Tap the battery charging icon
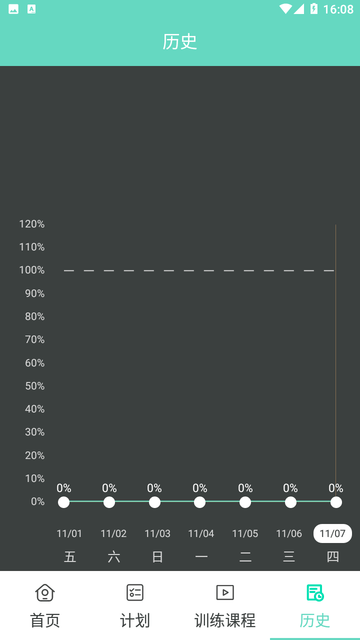Screen dimensions: 360x640 [x=313, y=9]
